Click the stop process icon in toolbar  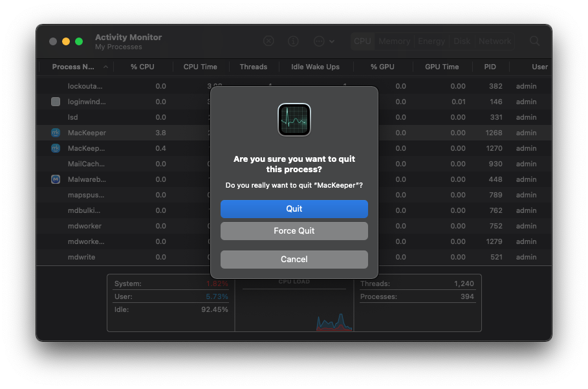click(268, 41)
